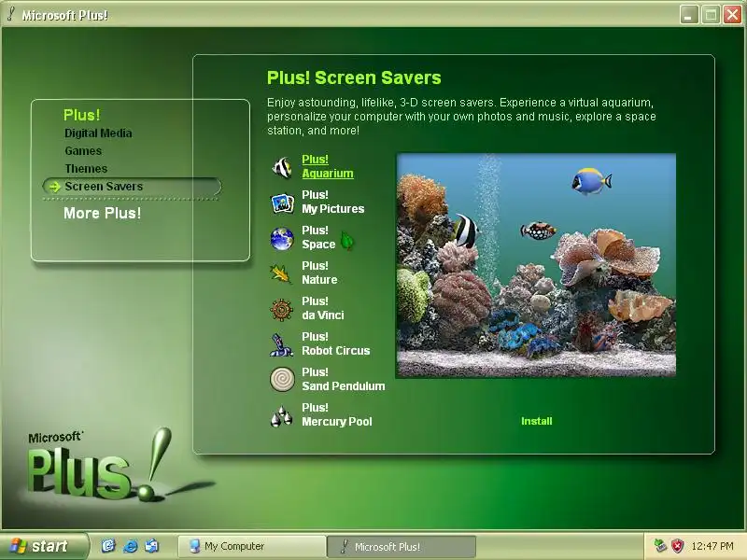This screenshot has width=747, height=560.
Task: Click the first Quick Launch icon
Action: click(x=108, y=546)
